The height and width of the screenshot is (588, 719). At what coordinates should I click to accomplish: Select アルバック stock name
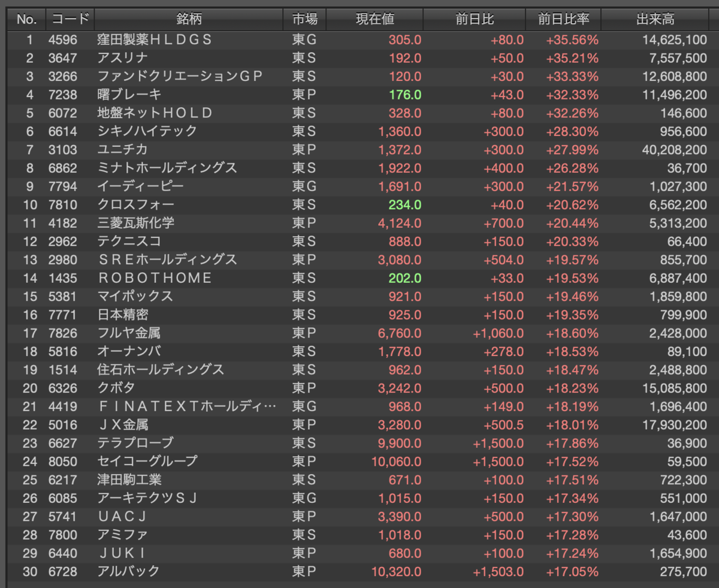[x=129, y=571]
